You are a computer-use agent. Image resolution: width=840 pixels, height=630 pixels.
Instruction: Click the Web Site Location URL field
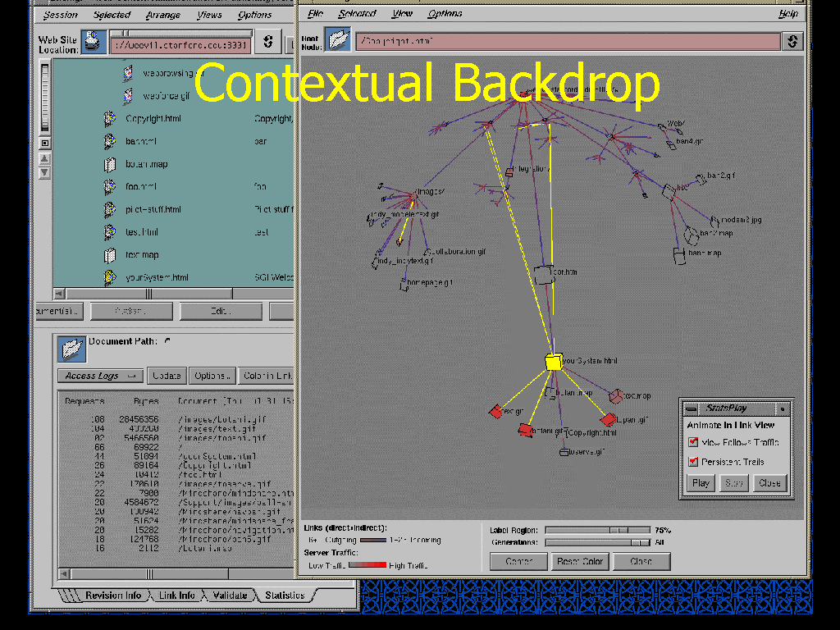tap(180, 43)
